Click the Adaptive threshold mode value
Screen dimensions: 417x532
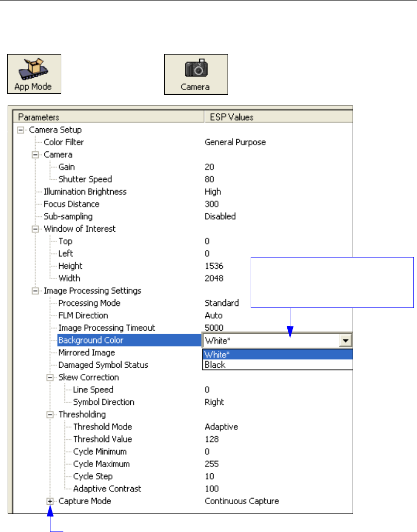click(x=221, y=427)
